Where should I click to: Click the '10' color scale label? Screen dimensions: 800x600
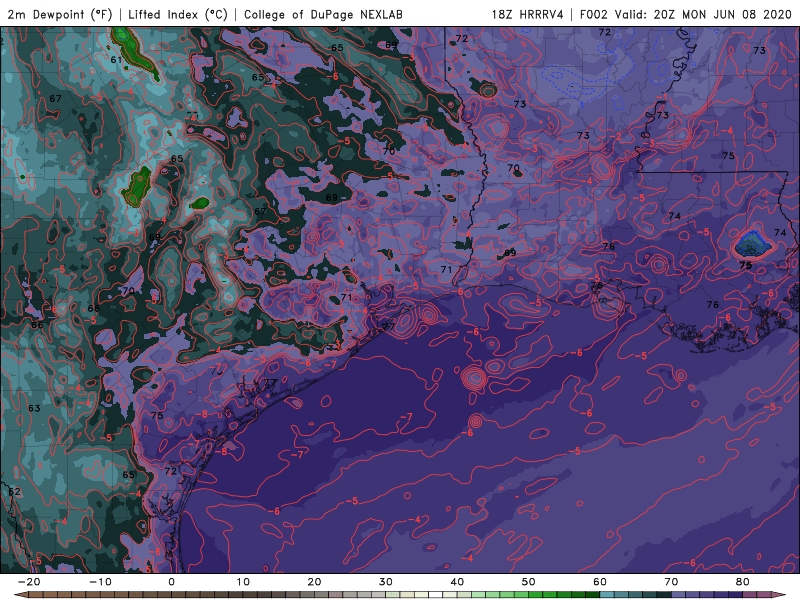tap(243, 582)
